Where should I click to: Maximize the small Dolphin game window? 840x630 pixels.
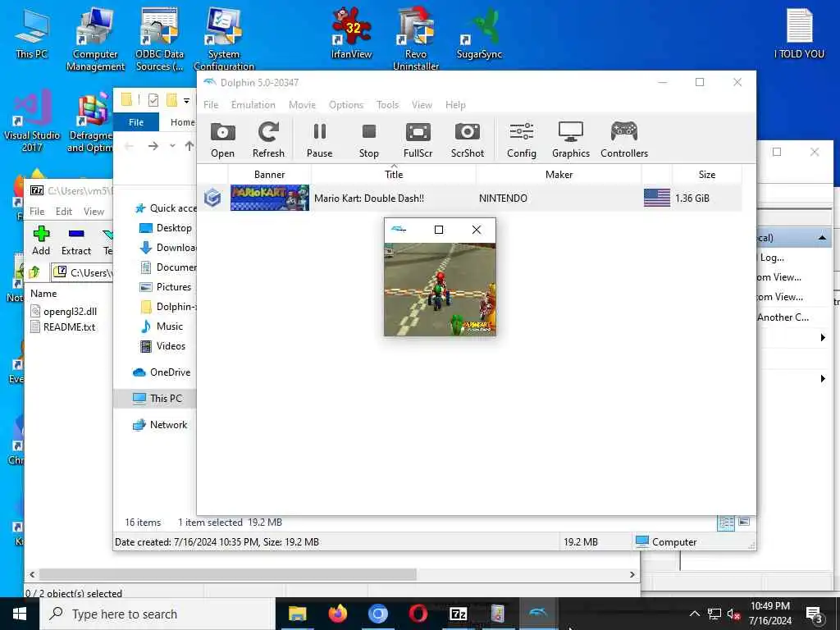[439, 230]
